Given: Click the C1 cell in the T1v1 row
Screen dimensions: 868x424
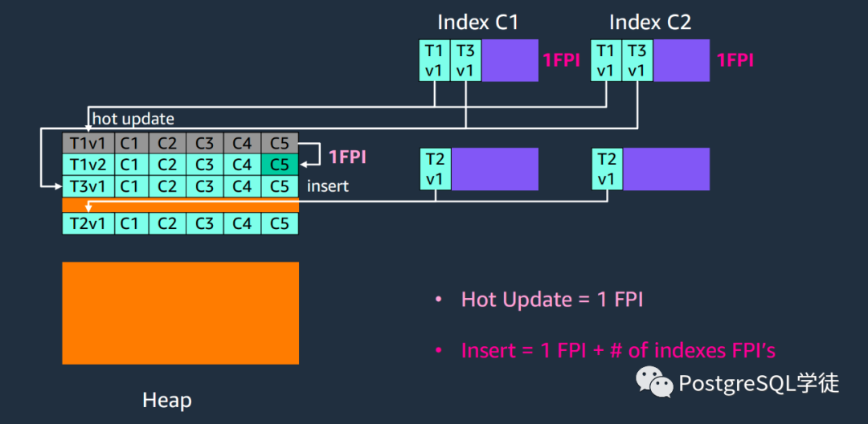Looking at the screenshot, I should click(132, 143).
